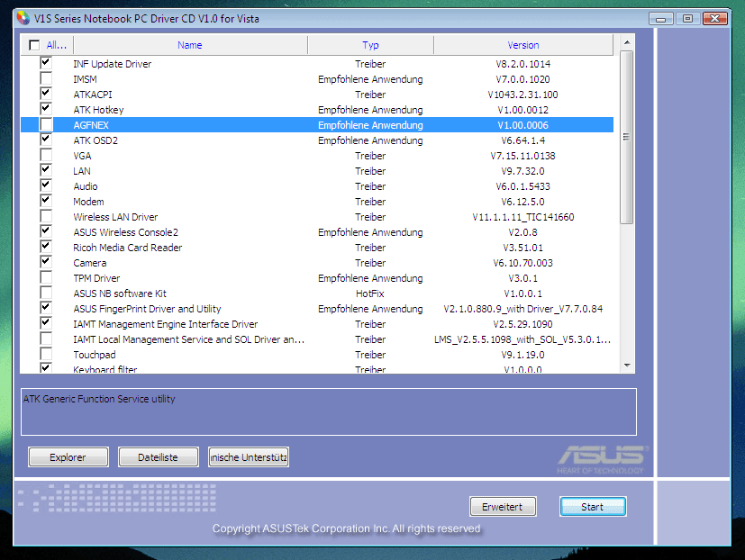
Task: Check the IMSM checkbox
Action: coord(46,78)
